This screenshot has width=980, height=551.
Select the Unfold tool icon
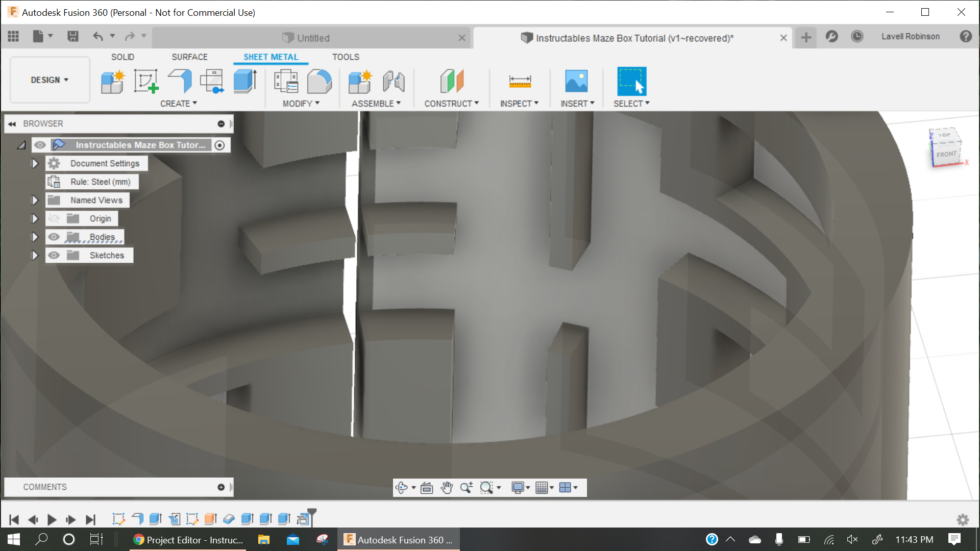coord(212,82)
